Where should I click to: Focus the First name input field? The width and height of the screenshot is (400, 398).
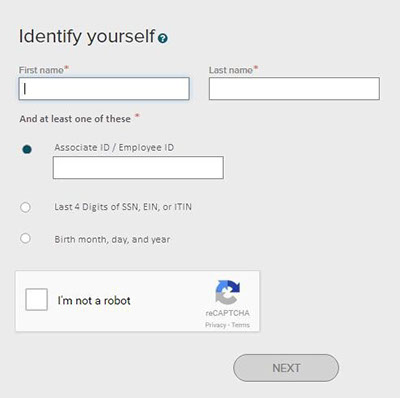104,89
